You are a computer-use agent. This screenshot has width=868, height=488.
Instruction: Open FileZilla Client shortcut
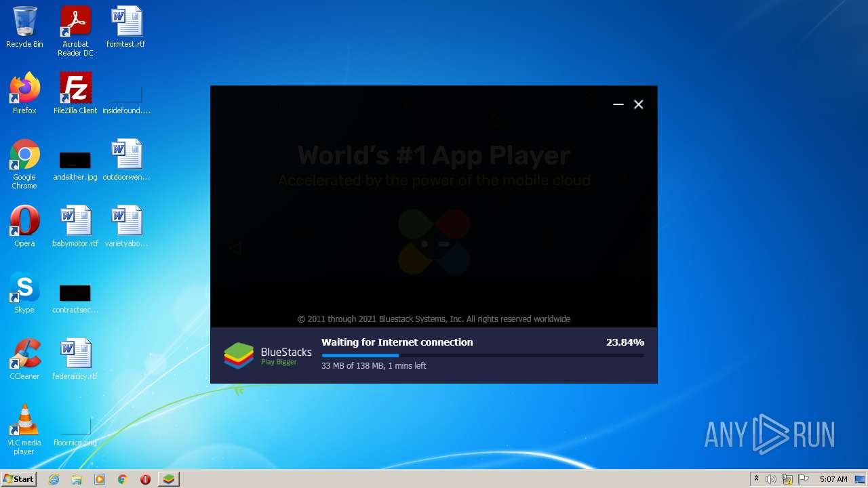(x=75, y=94)
